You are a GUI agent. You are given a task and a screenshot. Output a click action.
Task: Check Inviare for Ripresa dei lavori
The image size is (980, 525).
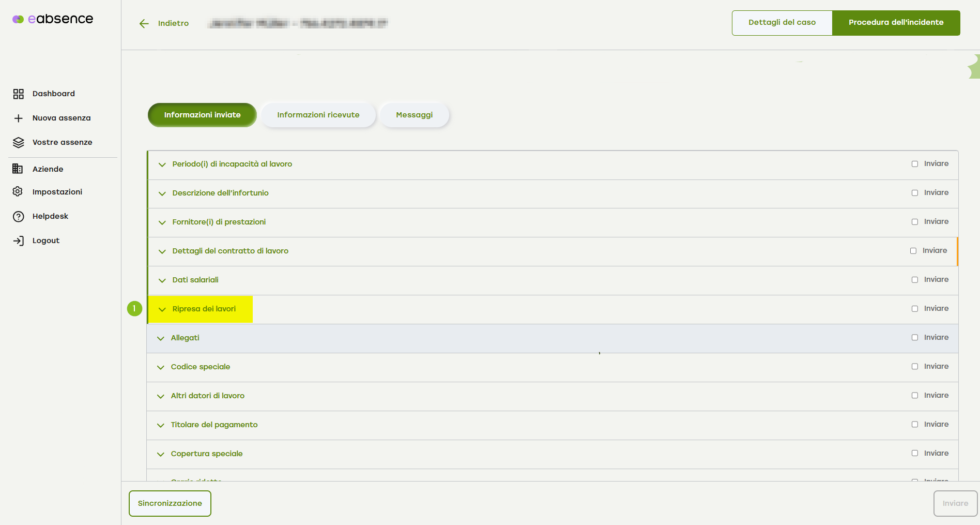(915, 309)
